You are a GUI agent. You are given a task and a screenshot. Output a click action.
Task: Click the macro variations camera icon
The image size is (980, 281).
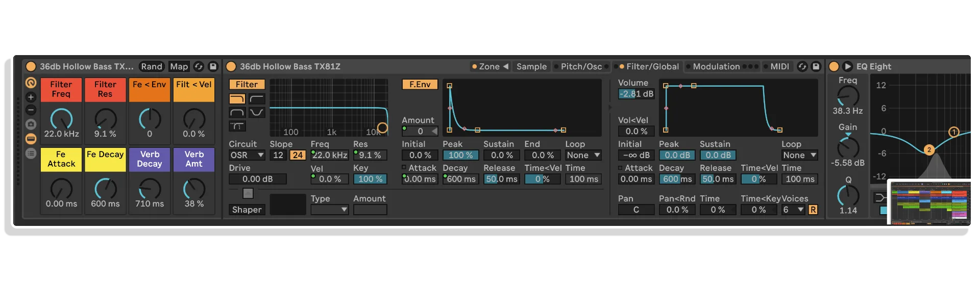[31, 124]
